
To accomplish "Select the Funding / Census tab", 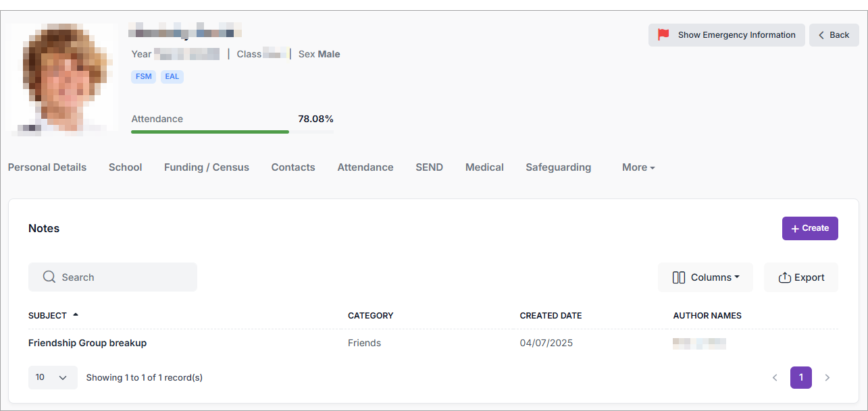I will click(x=206, y=167).
